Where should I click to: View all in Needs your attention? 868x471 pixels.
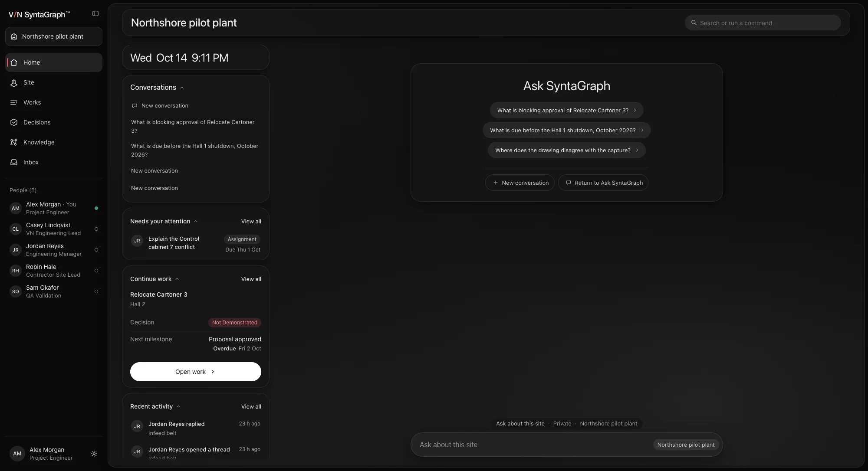pos(251,221)
